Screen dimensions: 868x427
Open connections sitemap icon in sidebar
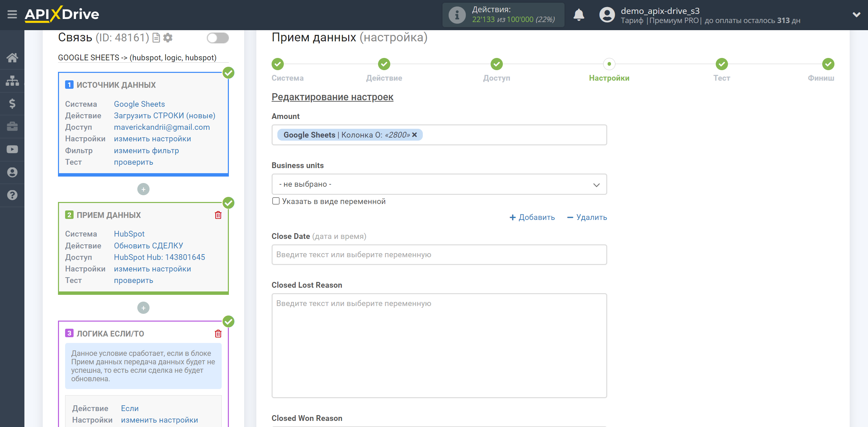coord(12,81)
